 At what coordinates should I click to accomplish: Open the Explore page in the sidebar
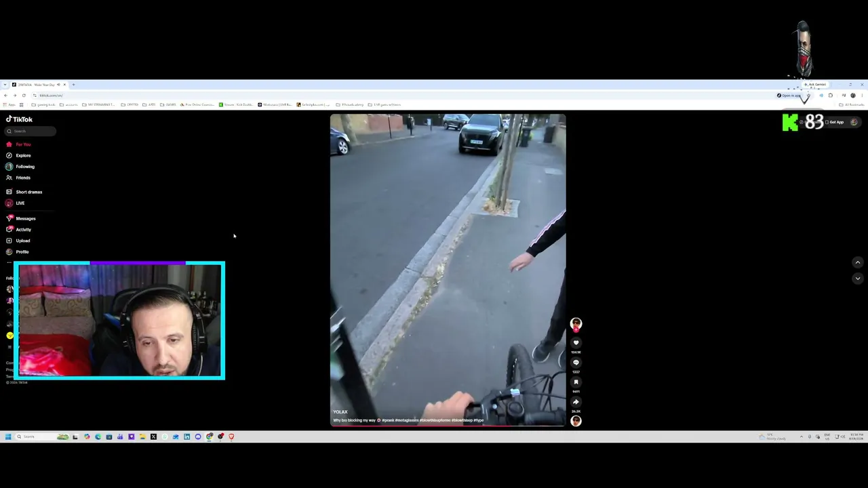pos(19,155)
